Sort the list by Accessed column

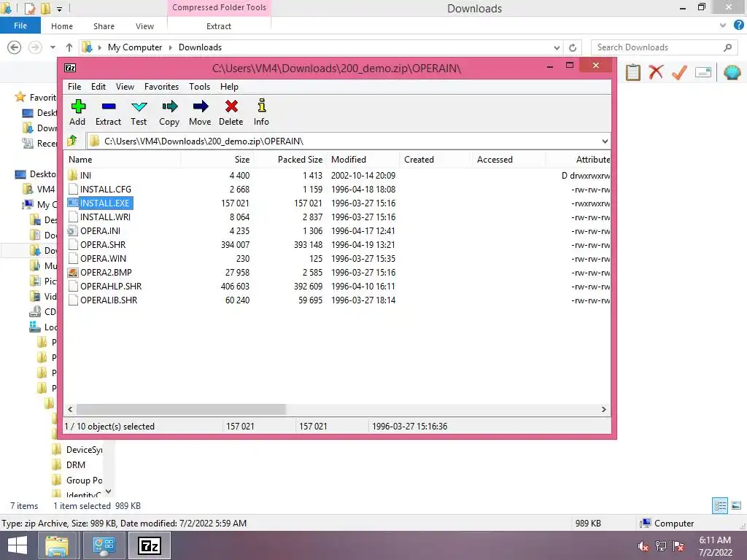click(508, 160)
